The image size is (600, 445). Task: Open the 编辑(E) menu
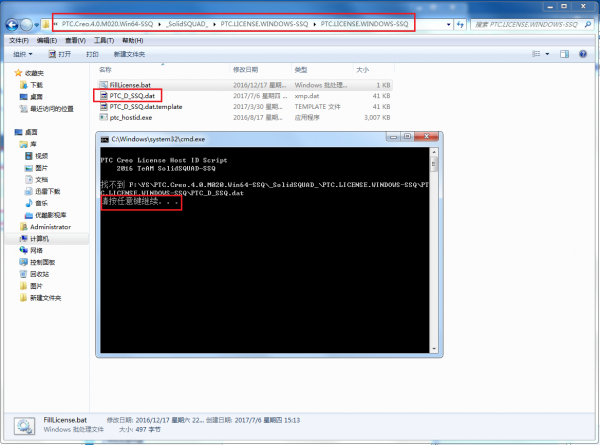coord(47,41)
